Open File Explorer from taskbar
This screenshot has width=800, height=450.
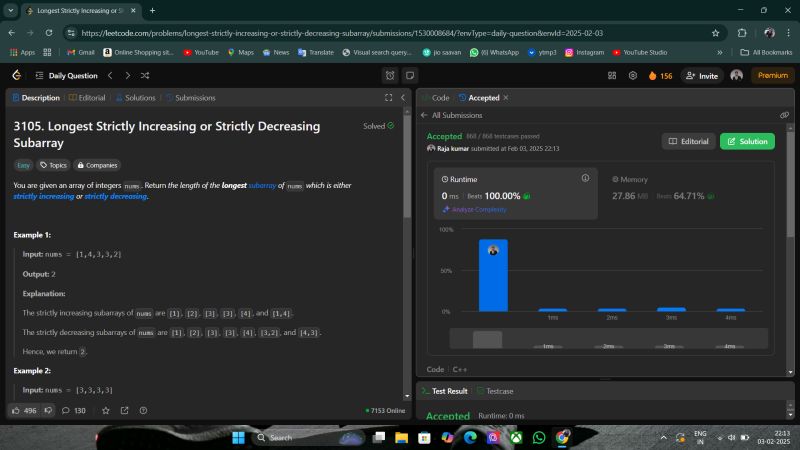(x=402, y=437)
